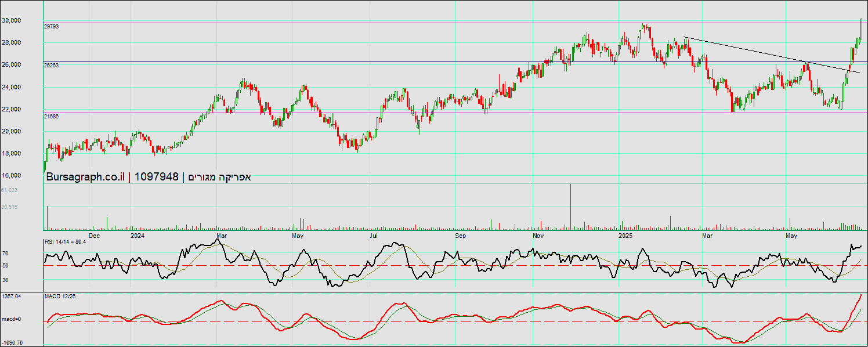
Task: Click the Hebrew stock name אפריקה מגורים
Action: tap(220, 177)
